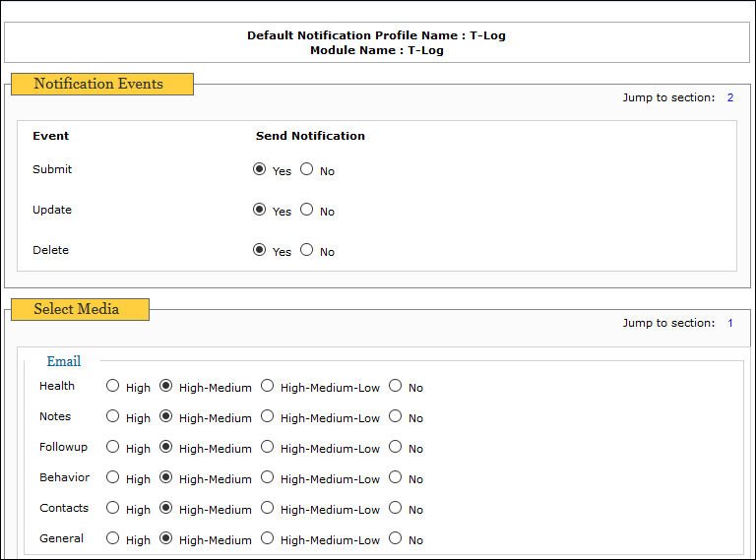
Task: Click the Select Media section header
Action: (80, 309)
